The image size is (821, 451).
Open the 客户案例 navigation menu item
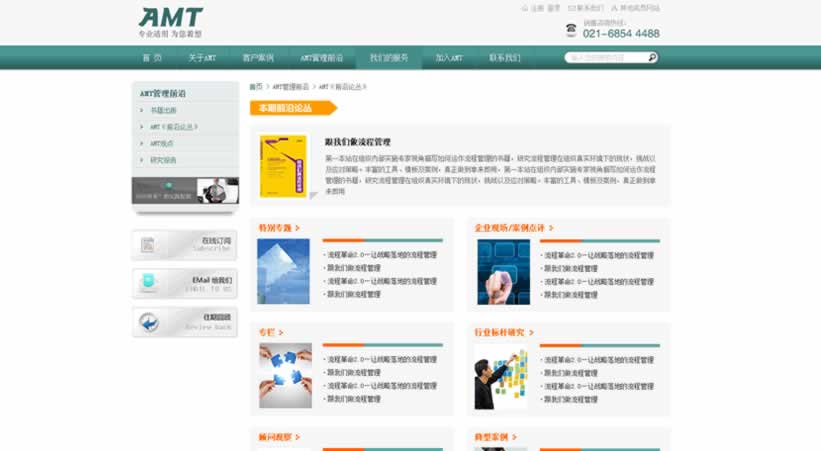(258, 58)
